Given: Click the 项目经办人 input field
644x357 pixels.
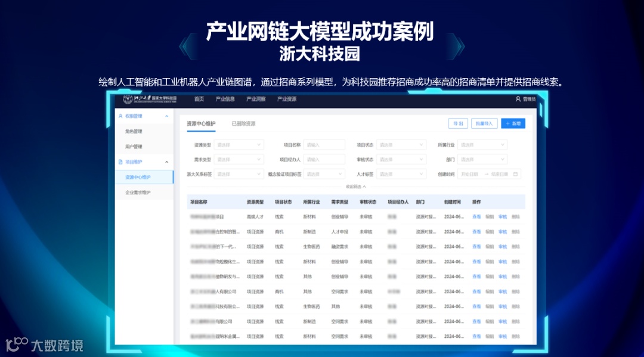Looking at the screenshot, I should click(x=324, y=160).
